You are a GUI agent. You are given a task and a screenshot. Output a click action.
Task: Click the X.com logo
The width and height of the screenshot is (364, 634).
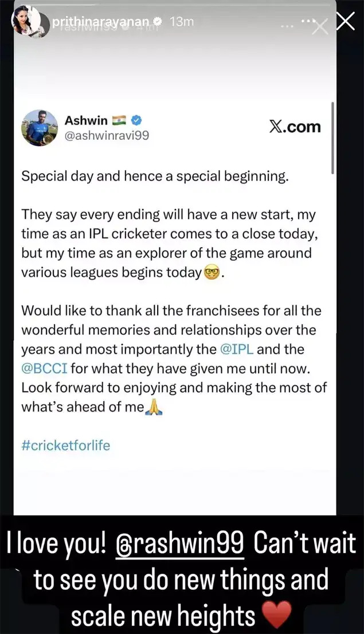click(295, 127)
